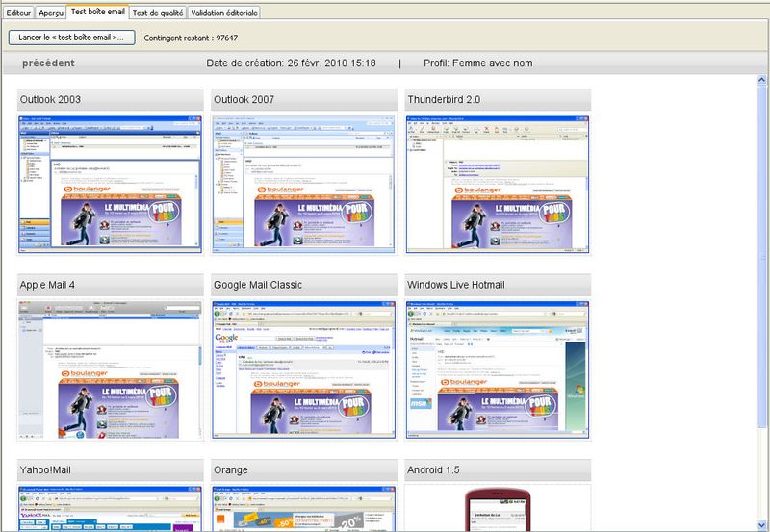Click the Apple Mail 4 header label

47,285
